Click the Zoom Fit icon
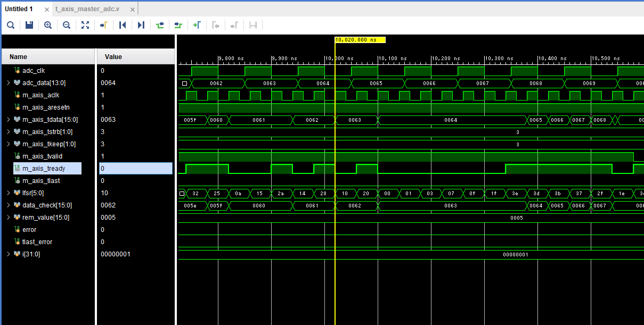The height and width of the screenshot is (325, 644). [85, 25]
